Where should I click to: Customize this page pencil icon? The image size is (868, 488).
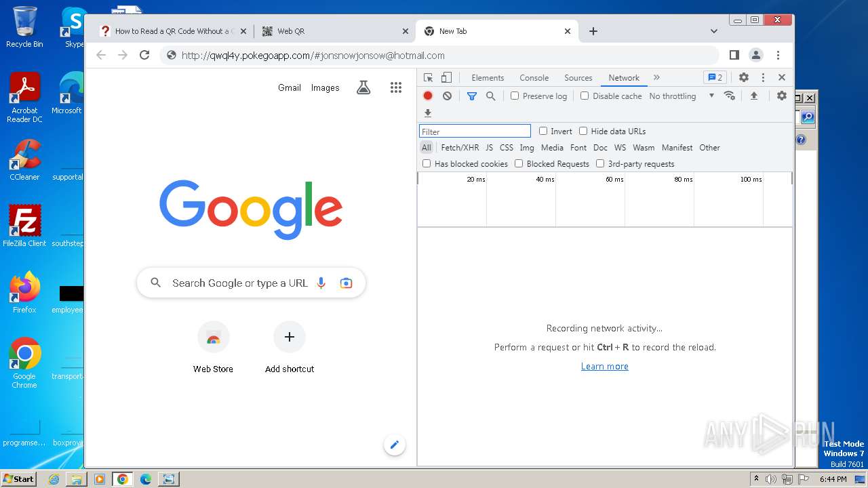[394, 445]
